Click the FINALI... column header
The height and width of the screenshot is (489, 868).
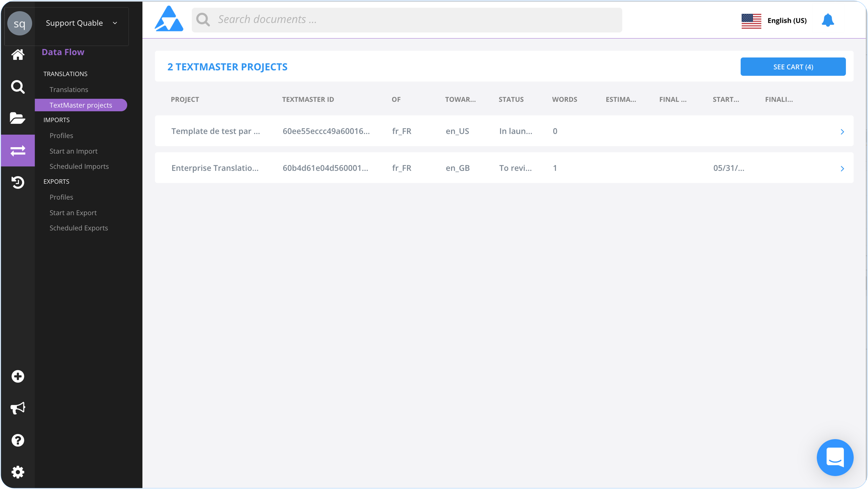click(x=779, y=99)
